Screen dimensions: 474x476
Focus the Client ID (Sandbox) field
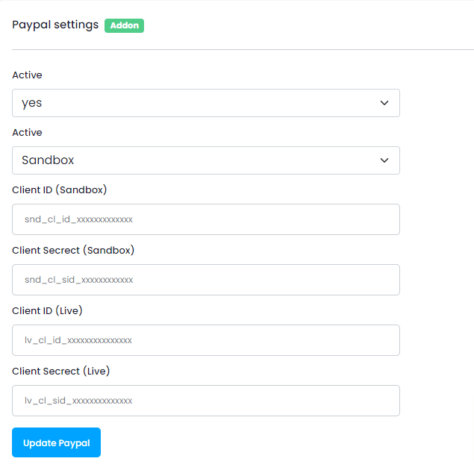[205, 219]
